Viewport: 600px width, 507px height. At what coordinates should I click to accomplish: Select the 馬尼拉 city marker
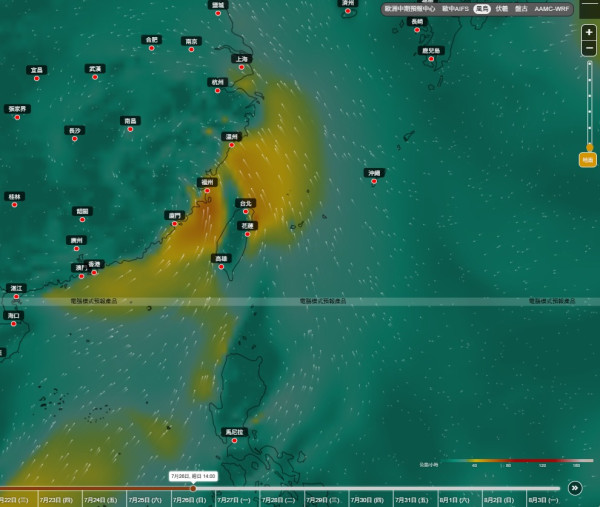pyautogui.click(x=235, y=440)
